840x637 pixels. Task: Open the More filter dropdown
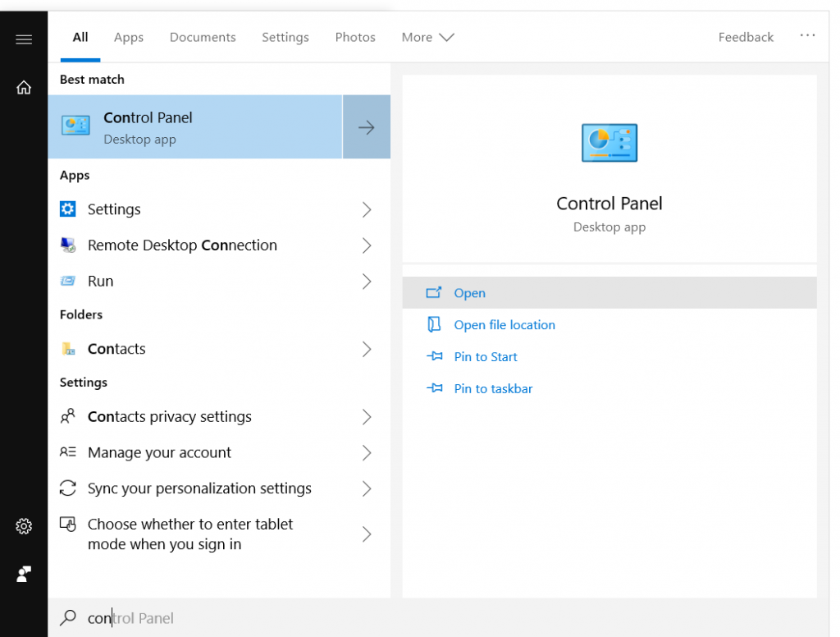427,37
